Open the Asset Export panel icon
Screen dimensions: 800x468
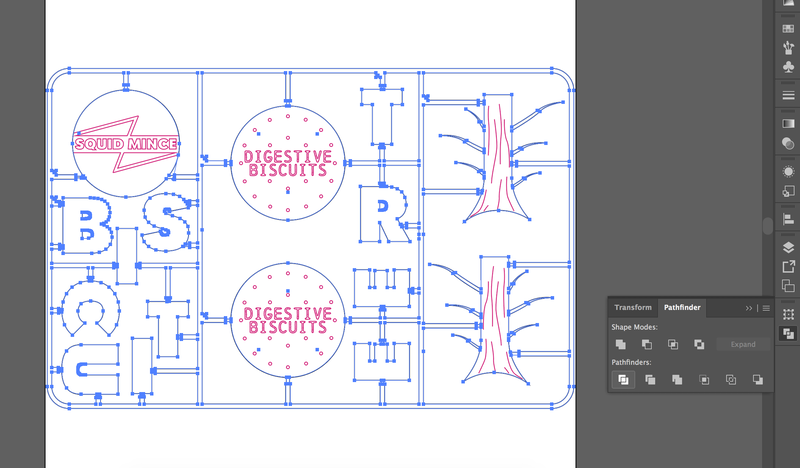click(788, 266)
